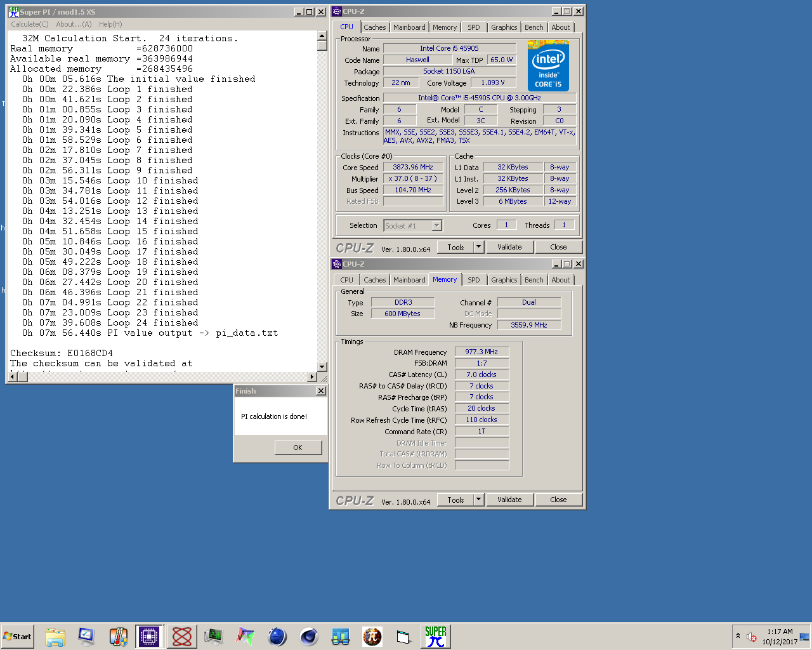
Task: Show hidden tray icons chevron
Action: pos(738,636)
